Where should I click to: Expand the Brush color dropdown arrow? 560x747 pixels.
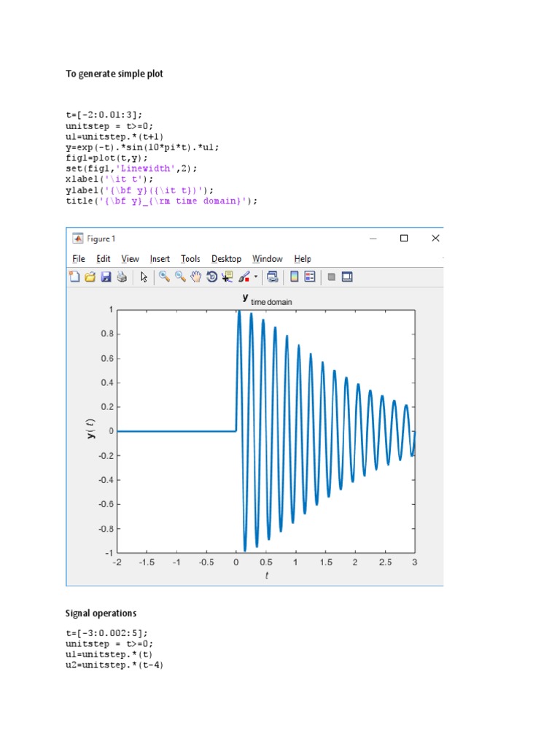tap(256, 277)
